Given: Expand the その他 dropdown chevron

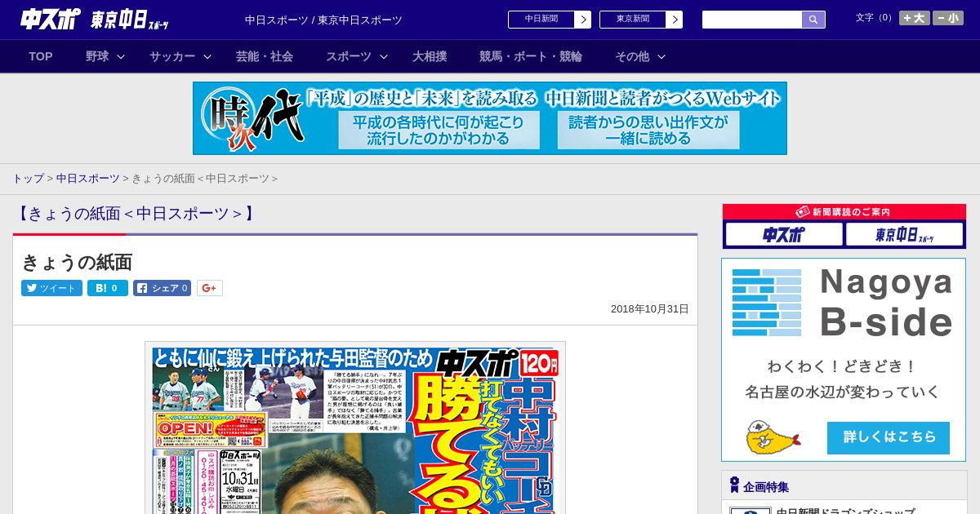Looking at the screenshot, I should [x=661, y=56].
